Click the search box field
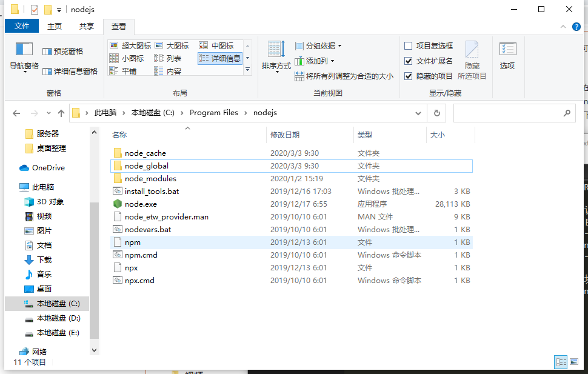This screenshot has height=374, width=588. click(x=514, y=113)
